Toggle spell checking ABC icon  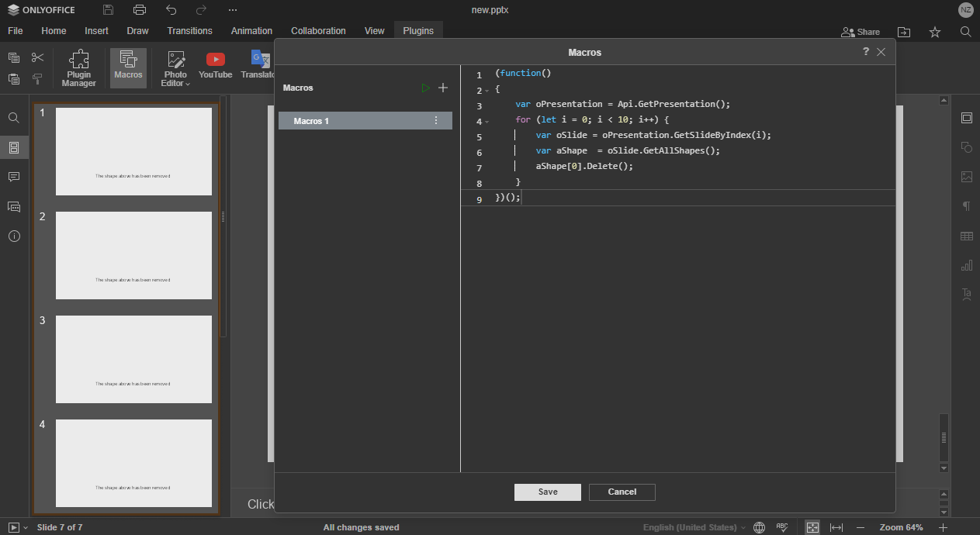(x=782, y=527)
